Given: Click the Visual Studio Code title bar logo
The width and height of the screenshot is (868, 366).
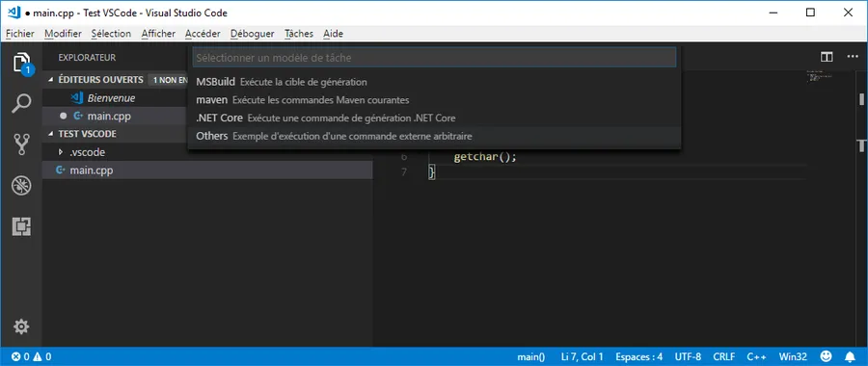Looking at the screenshot, I should click(14, 13).
